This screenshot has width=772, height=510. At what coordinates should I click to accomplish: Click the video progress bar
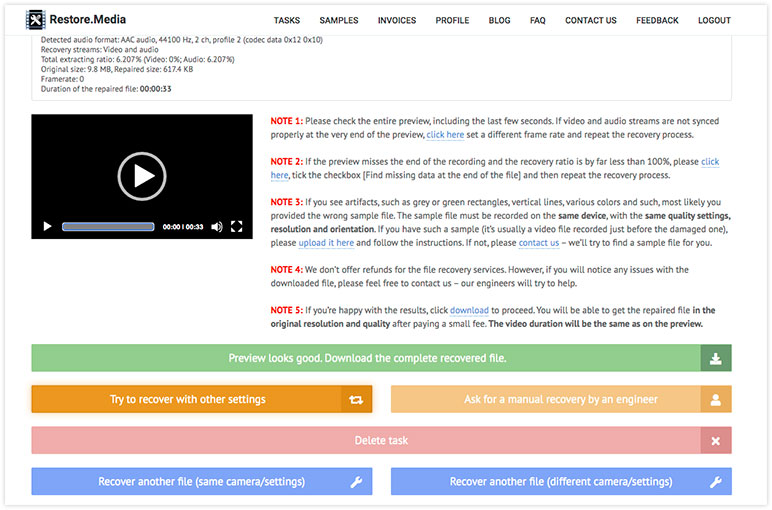click(108, 226)
